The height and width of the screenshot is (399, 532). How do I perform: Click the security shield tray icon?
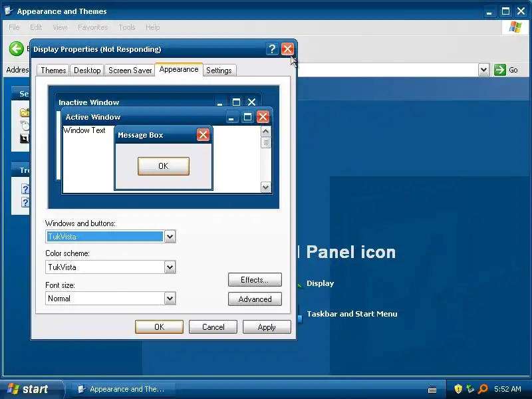(458, 389)
